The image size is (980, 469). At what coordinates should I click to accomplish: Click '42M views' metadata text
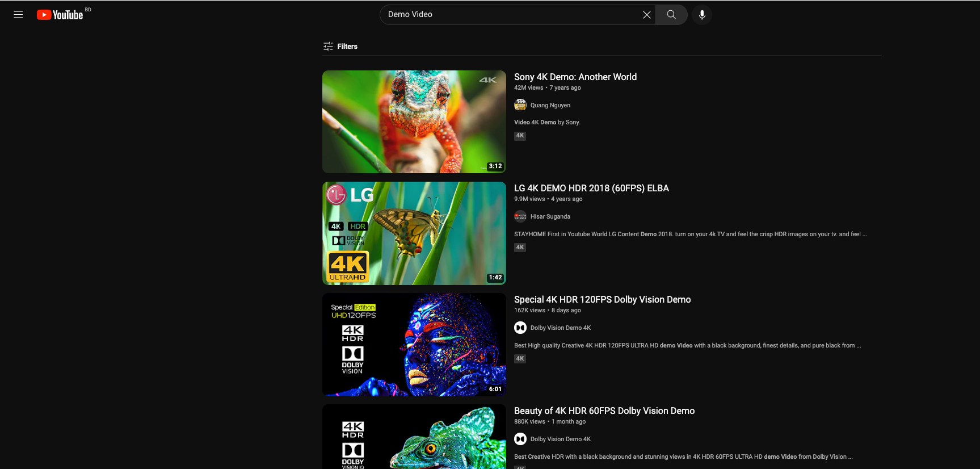(529, 87)
